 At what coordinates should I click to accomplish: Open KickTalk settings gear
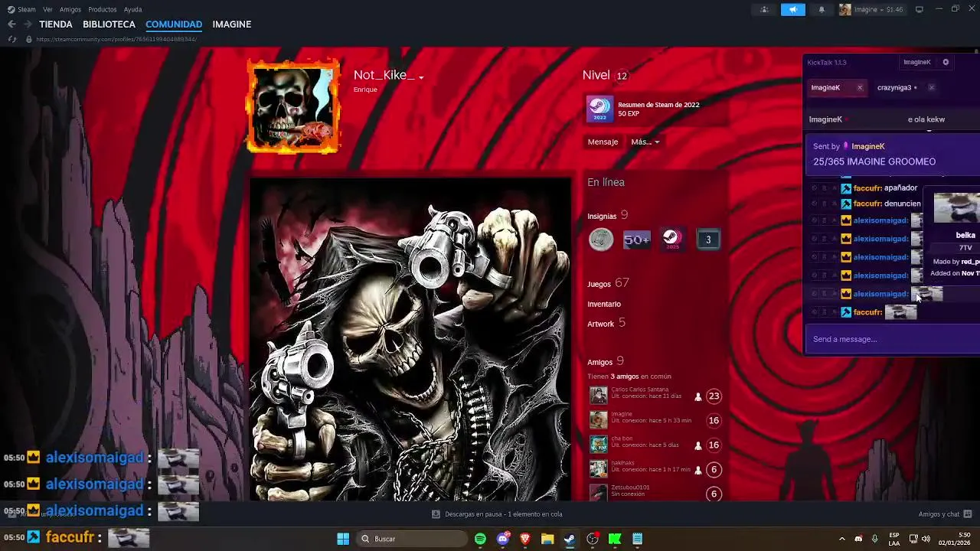pos(946,62)
